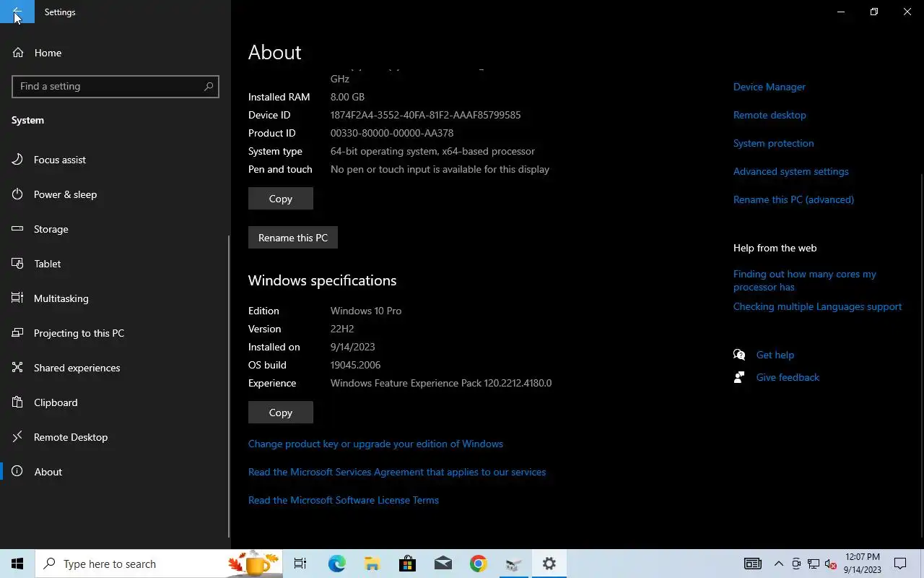The width and height of the screenshot is (924, 578).
Task: Copy the device specifications
Action: tap(281, 199)
